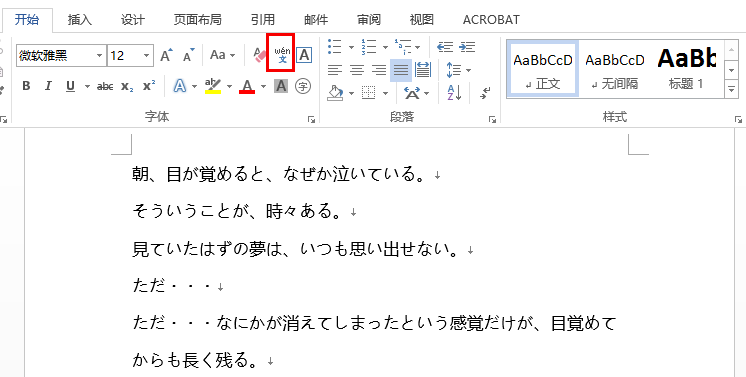The image size is (746, 377).
Task: Expand highlight color dropdown arrow
Action: pyautogui.click(x=229, y=87)
